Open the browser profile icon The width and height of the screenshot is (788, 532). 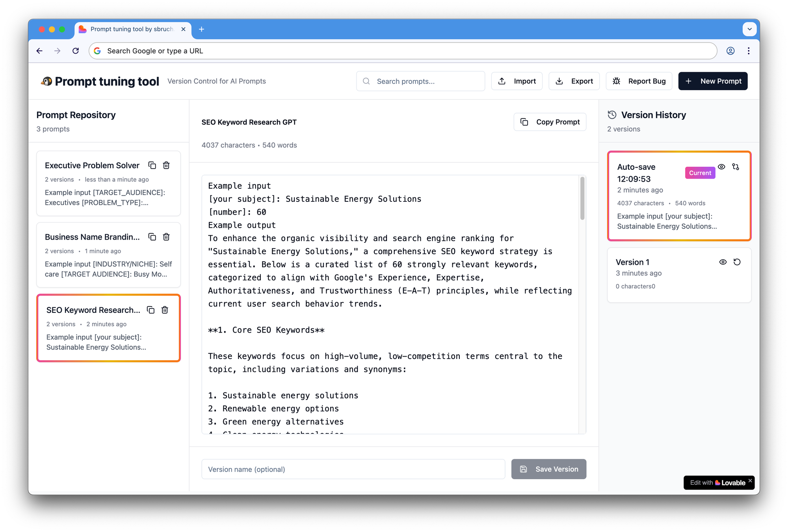coord(730,51)
